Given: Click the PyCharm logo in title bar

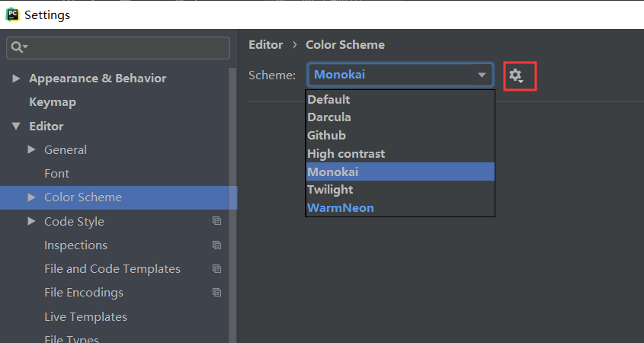Looking at the screenshot, I should coord(12,14).
